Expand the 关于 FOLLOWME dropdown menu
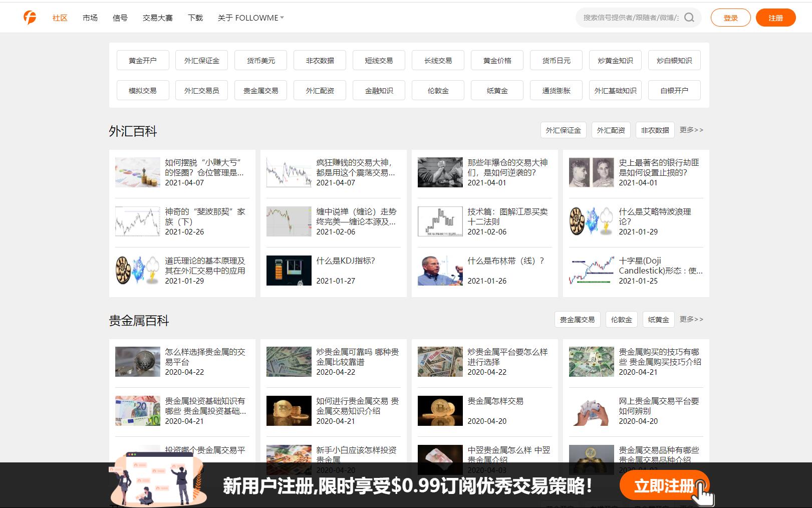Viewport: 812px width, 508px height. click(250, 18)
